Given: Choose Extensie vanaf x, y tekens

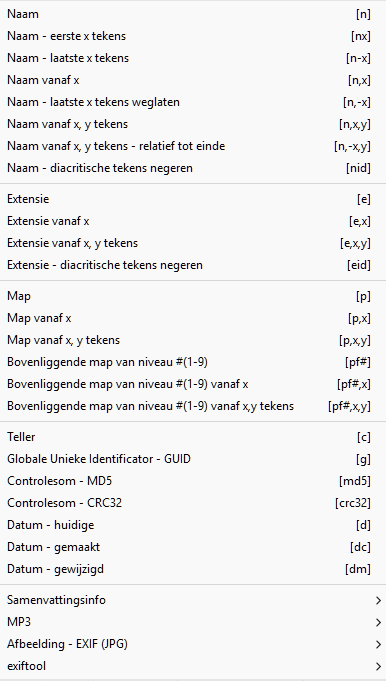Looking at the screenshot, I should point(193,243).
